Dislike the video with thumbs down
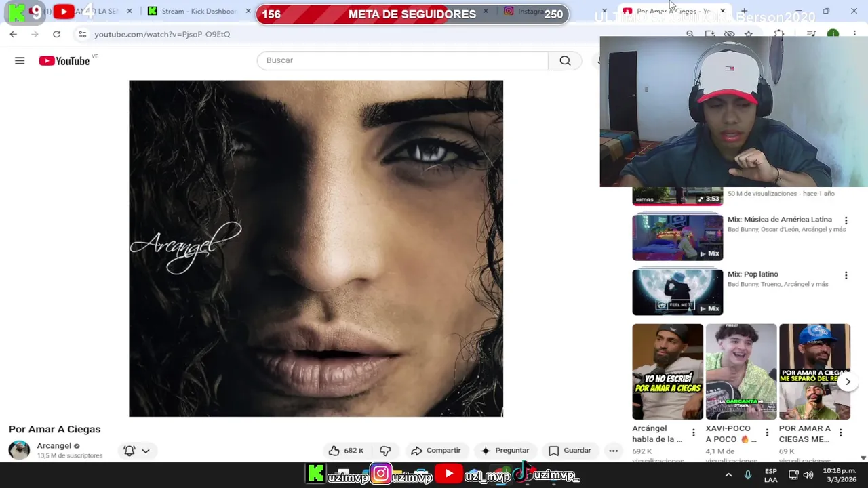This screenshot has width=868, height=488. pyautogui.click(x=385, y=451)
